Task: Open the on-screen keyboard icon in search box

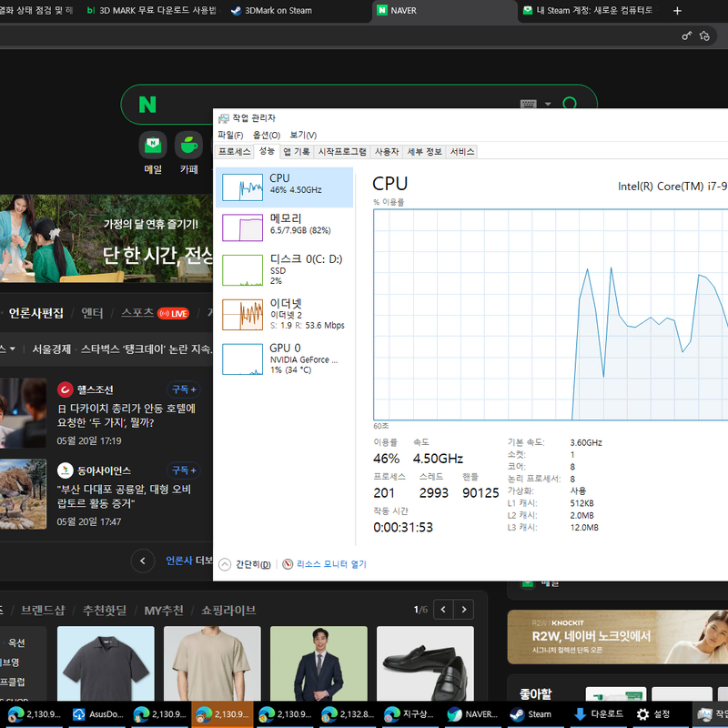Action: pos(529,104)
